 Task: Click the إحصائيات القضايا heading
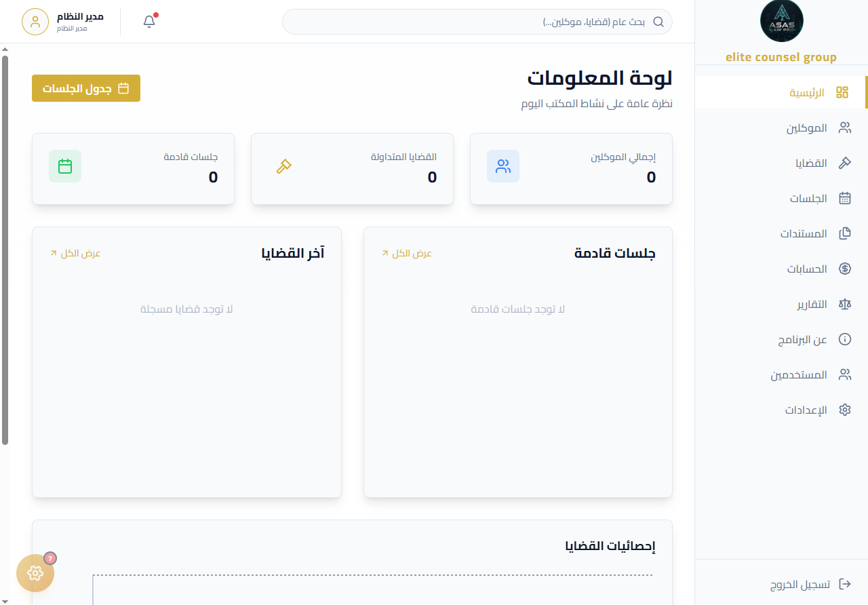pyautogui.click(x=610, y=546)
